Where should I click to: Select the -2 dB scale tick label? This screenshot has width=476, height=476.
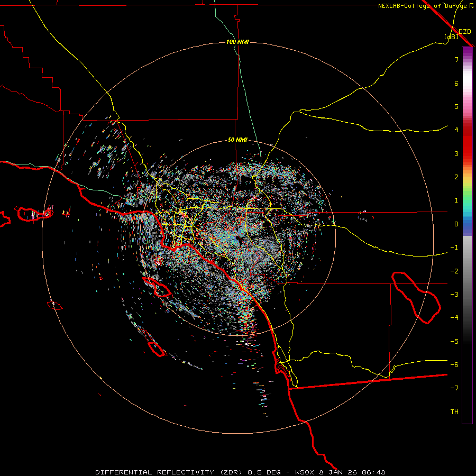coord(454,271)
